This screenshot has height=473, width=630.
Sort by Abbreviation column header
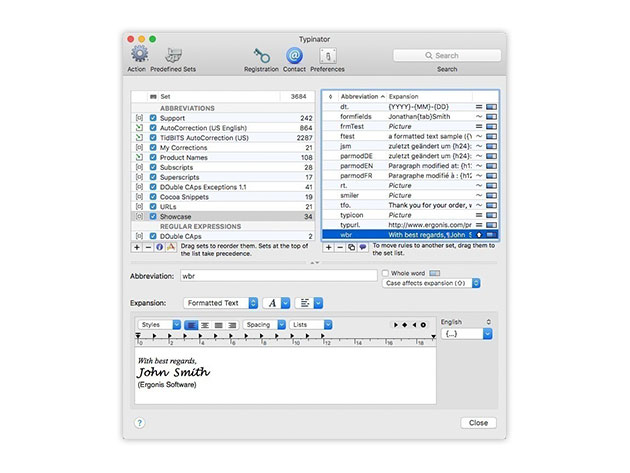(x=362, y=96)
